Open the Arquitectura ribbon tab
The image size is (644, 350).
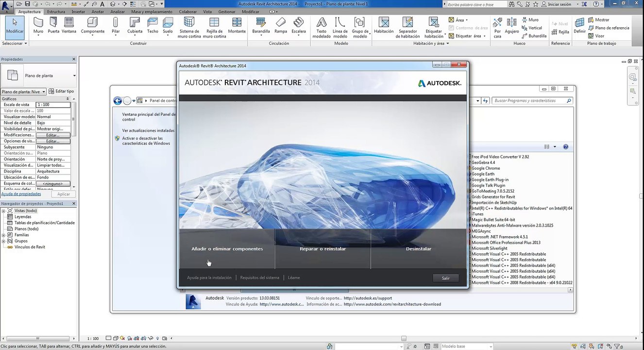pos(30,12)
